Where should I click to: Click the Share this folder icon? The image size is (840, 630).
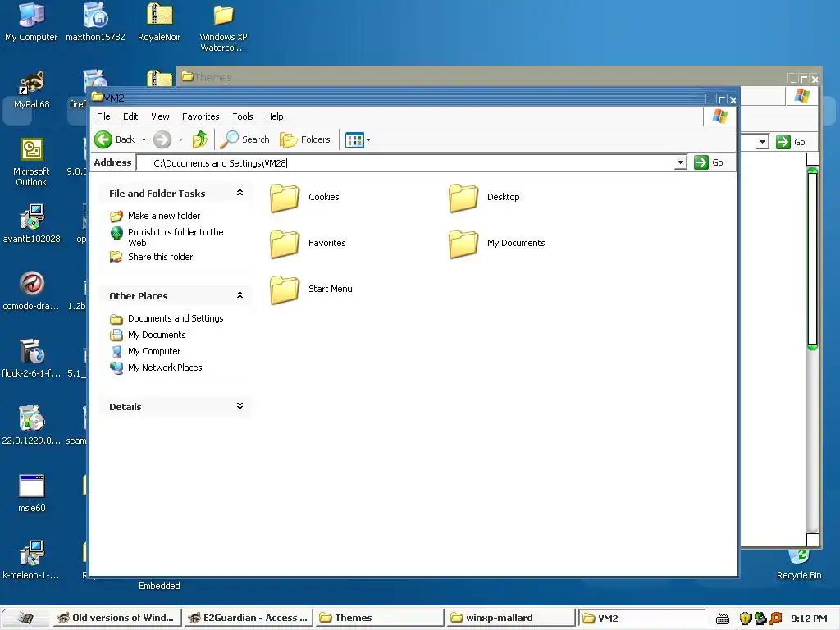(x=116, y=257)
